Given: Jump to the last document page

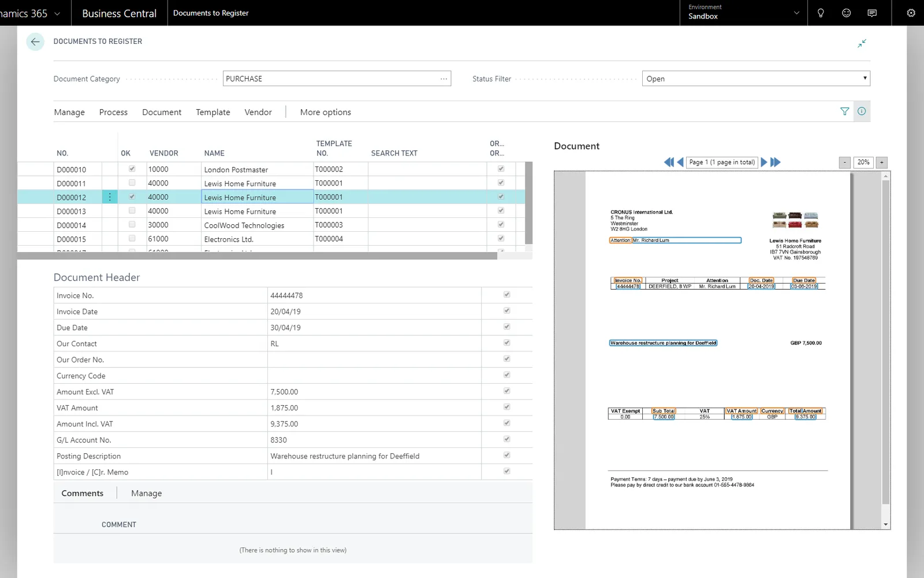Looking at the screenshot, I should 776,162.
